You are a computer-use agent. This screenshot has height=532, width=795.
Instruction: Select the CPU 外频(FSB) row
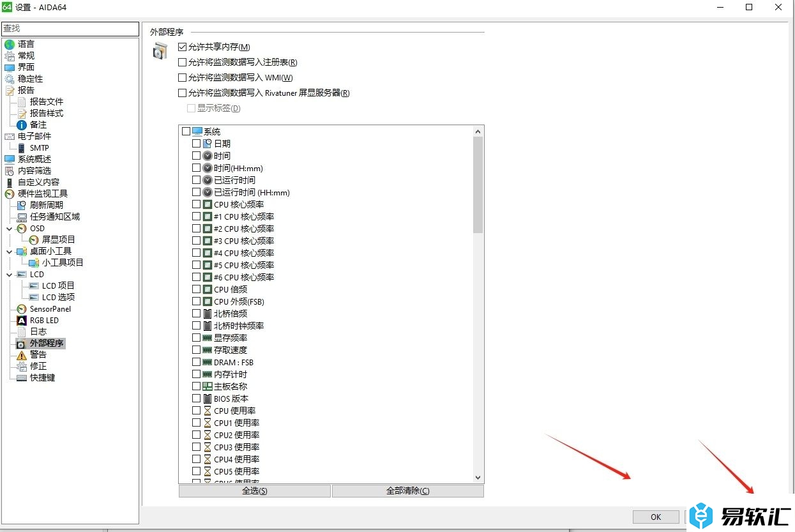click(x=239, y=301)
